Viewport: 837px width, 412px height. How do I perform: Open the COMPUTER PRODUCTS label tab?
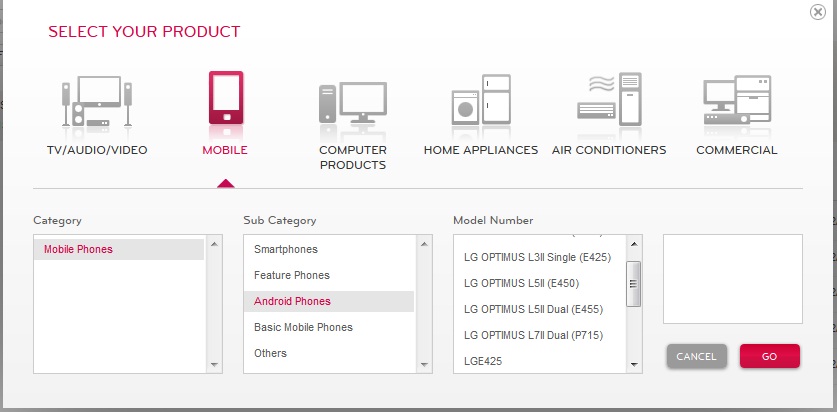pyautogui.click(x=353, y=157)
